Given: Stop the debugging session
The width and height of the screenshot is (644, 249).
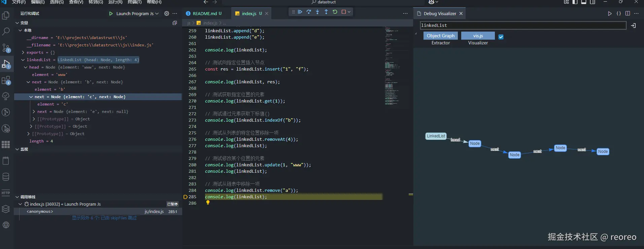Looking at the screenshot, I should (x=344, y=12).
